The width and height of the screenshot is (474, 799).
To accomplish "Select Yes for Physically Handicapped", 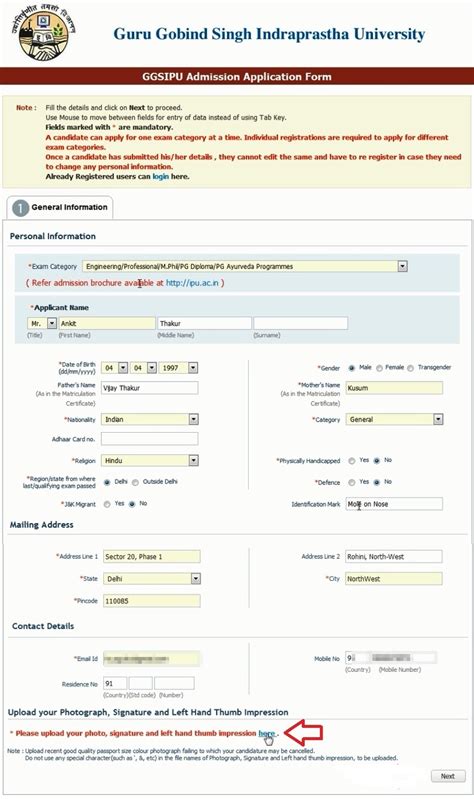I will [352, 461].
